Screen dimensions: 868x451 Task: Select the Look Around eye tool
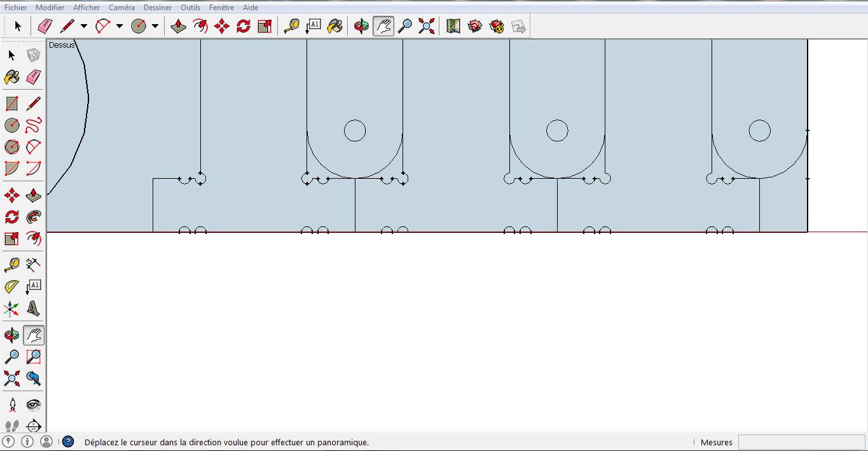(34, 405)
